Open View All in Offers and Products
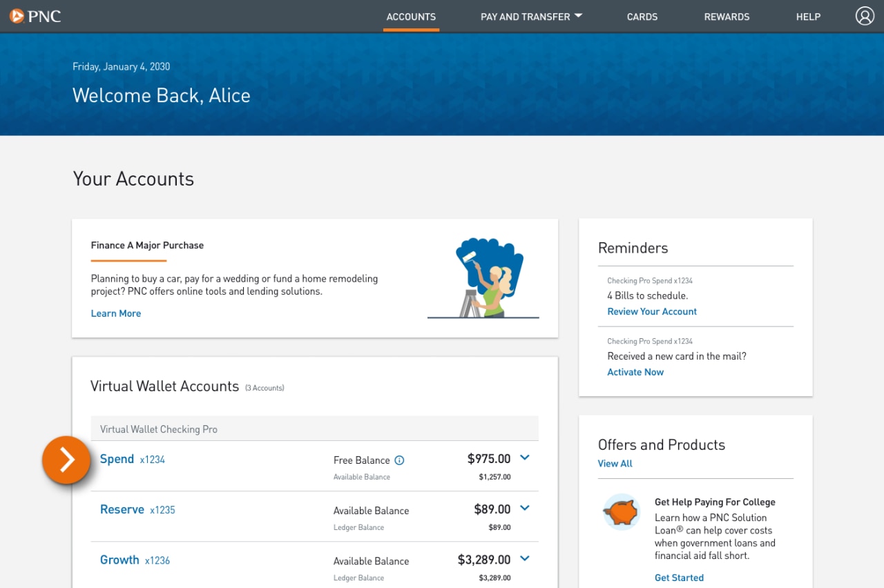 (615, 463)
